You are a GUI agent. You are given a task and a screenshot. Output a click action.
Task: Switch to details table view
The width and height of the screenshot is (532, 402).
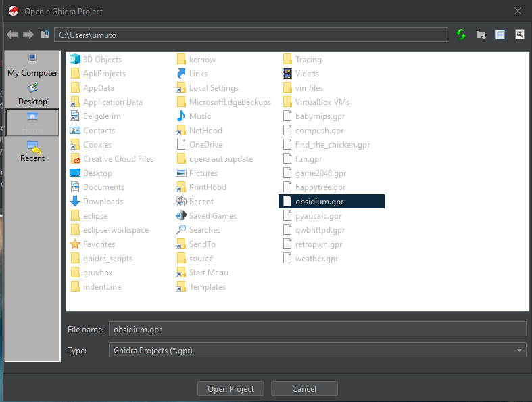click(500, 35)
